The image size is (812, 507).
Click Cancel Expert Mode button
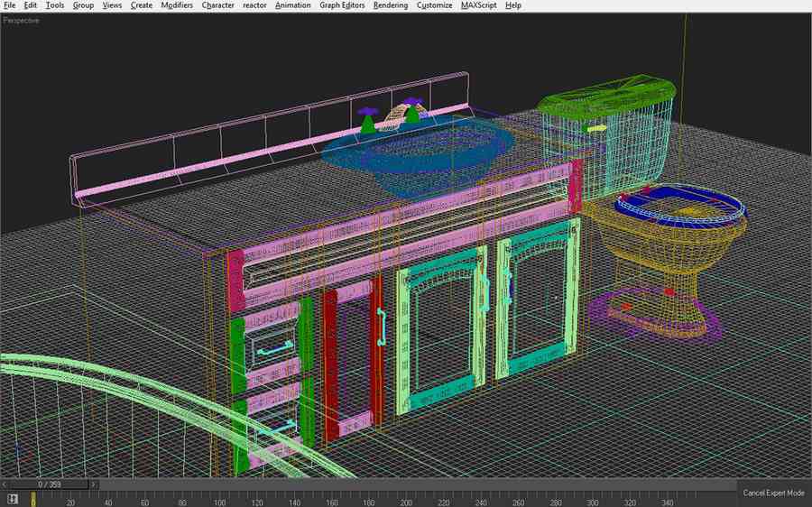(x=773, y=493)
